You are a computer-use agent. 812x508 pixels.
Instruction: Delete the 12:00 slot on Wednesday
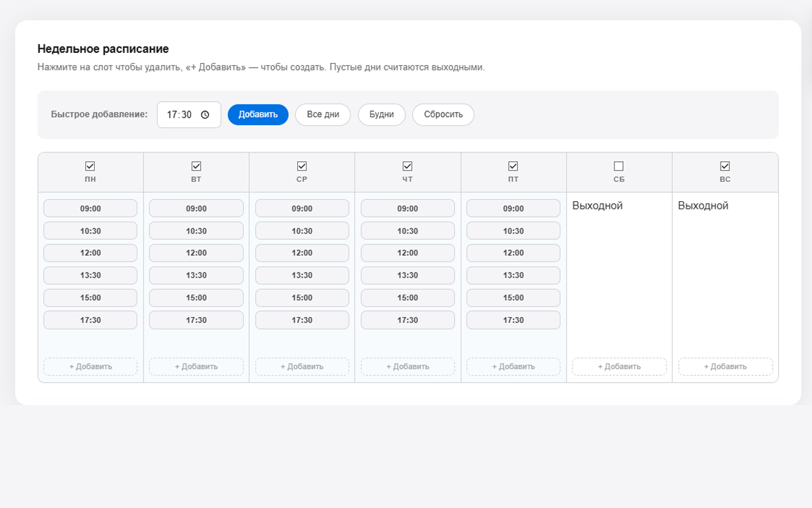pos(302,253)
